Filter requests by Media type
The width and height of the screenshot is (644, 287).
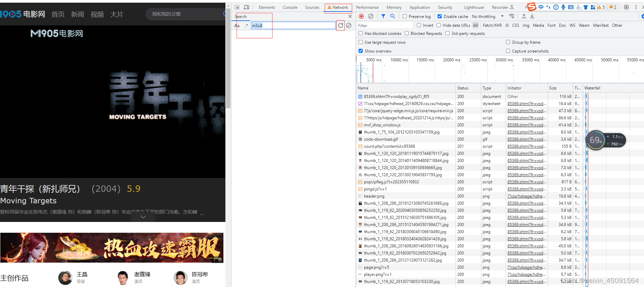[538, 25]
